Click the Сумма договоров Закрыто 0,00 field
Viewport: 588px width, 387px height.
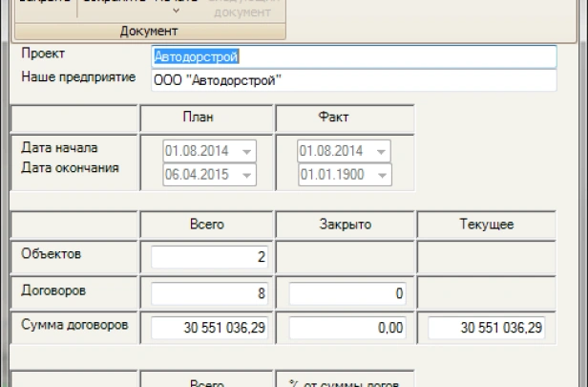345,328
